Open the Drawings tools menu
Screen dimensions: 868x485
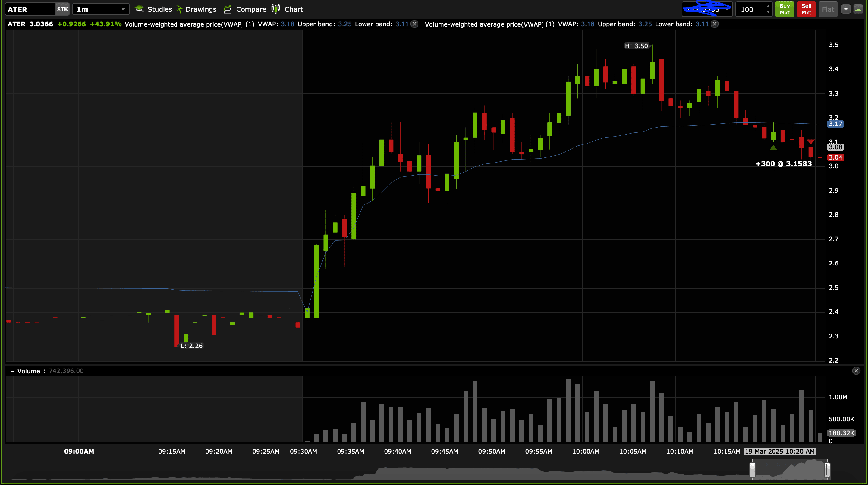(x=197, y=9)
